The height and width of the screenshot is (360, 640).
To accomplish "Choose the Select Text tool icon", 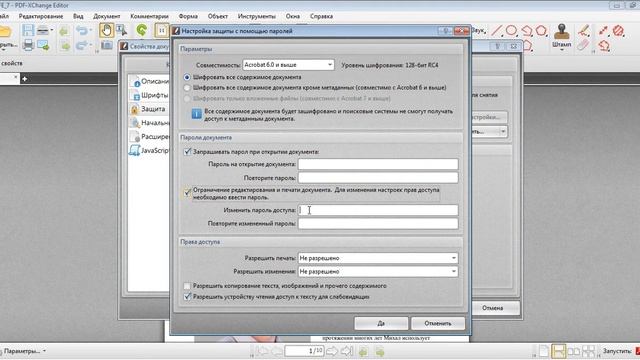I will coord(121,30).
